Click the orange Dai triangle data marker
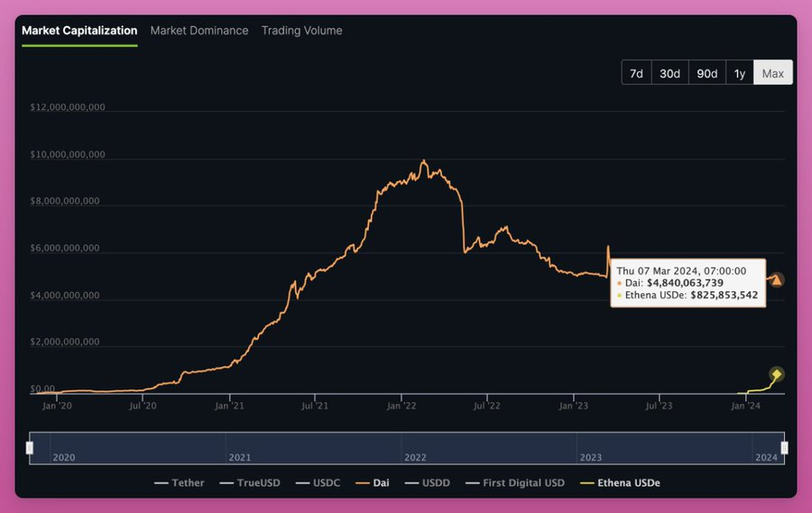Viewport: 812px width, 513px height. tap(776, 279)
